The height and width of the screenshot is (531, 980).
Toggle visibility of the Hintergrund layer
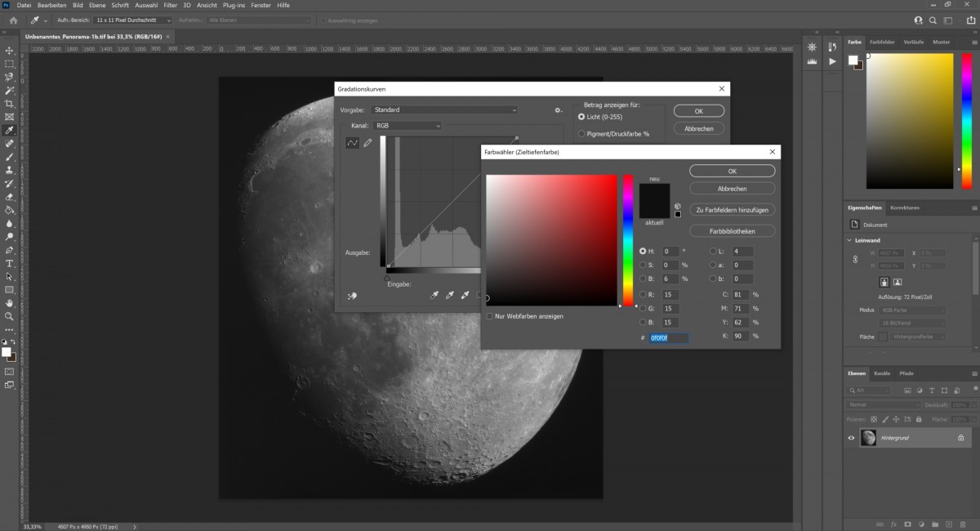click(x=851, y=438)
